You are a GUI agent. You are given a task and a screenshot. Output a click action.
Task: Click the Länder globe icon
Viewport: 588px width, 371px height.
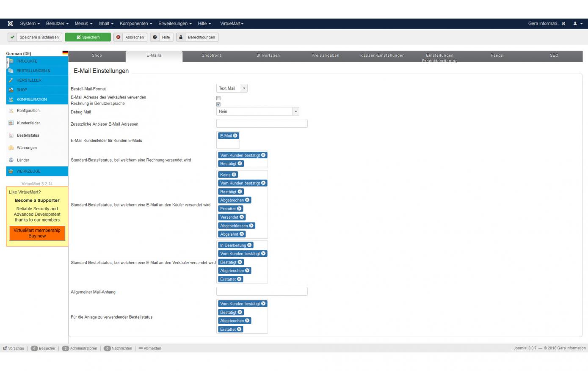pos(11,160)
